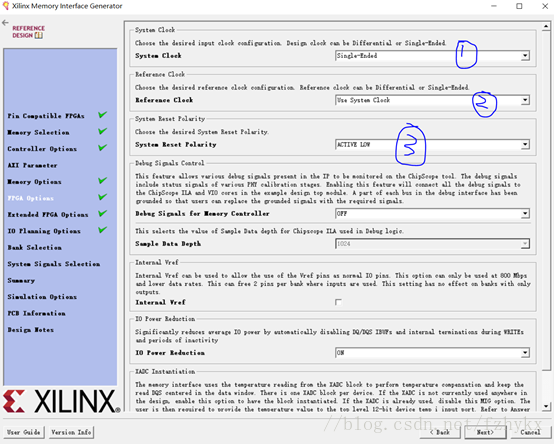Click the Xilinx logo at bottom left
The height and width of the screenshot is (444, 554).
[61, 401]
